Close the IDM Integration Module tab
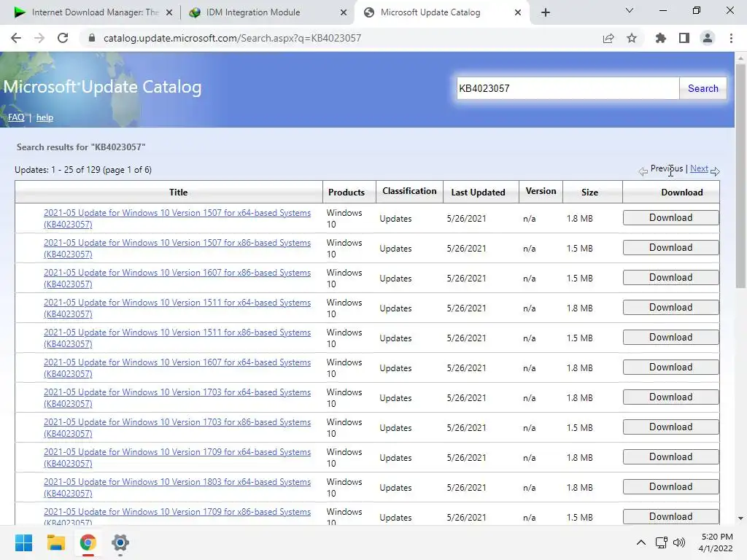This screenshot has height=560, width=747. [x=344, y=13]
